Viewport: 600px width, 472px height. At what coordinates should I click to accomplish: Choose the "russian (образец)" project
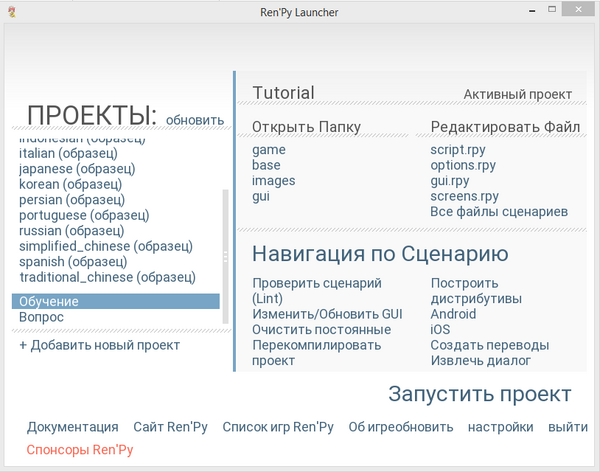click(72, 230)
